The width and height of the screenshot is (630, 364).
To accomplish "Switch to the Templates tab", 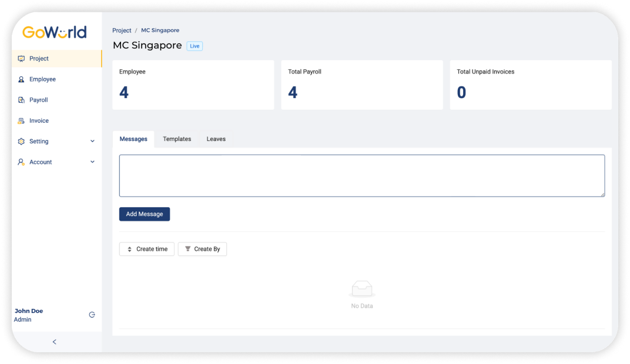I will pyautogui.click(x=177, y=139).
